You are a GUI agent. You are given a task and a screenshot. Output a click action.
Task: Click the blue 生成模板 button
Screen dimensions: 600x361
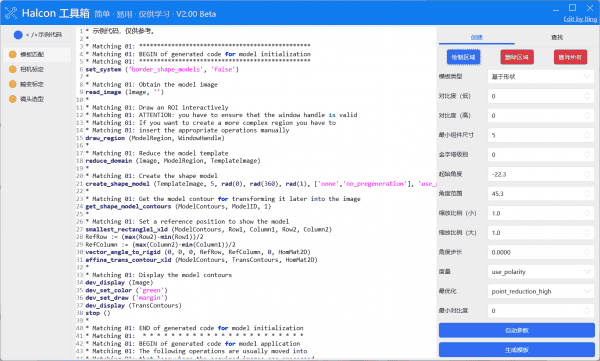pyautogui.click(x=517, y=350)
